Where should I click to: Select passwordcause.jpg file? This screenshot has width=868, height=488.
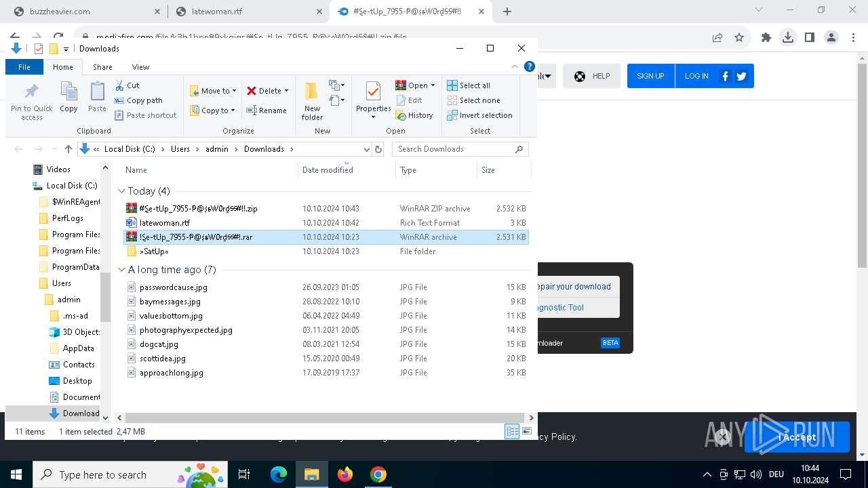325,287
